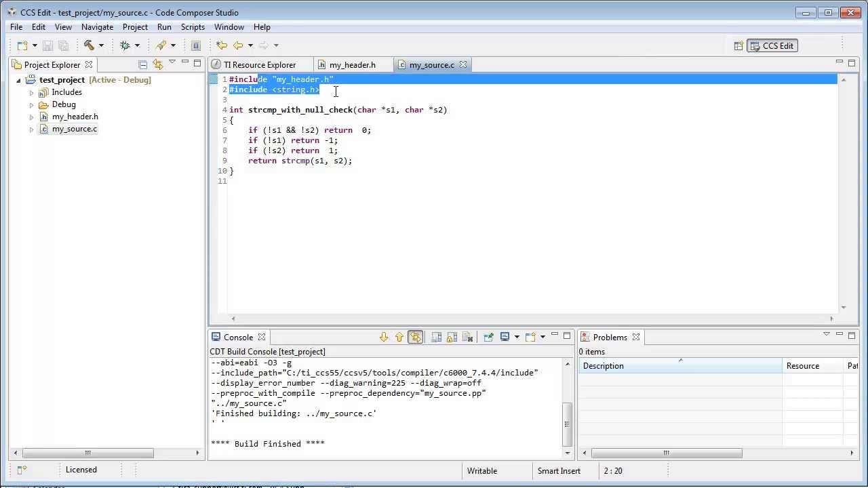Open the Scripts menu
868x488 pixels.
(193, 27)
